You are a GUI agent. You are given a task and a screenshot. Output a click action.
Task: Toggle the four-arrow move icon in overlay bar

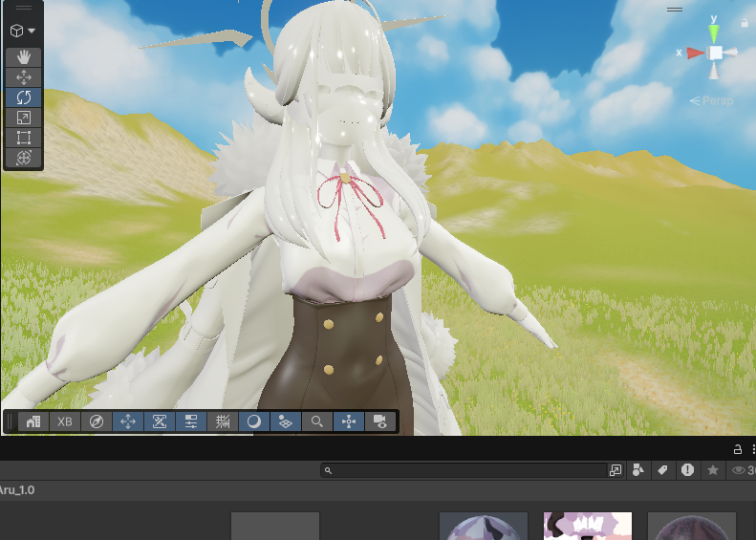(x=128, y=421)
